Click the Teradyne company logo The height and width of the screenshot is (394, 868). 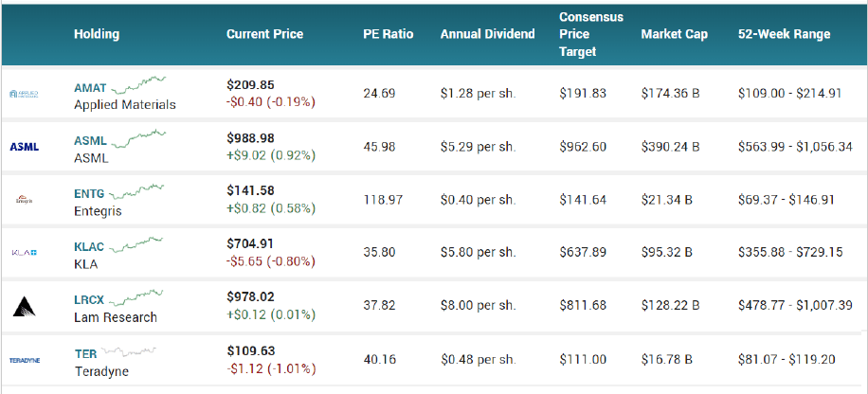pyautogui.click(x=23, y=360)
